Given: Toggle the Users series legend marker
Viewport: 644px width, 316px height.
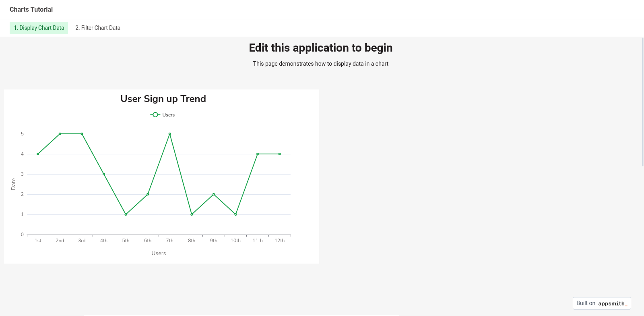Looking at the screenshot, I should (x=155, y=115).
